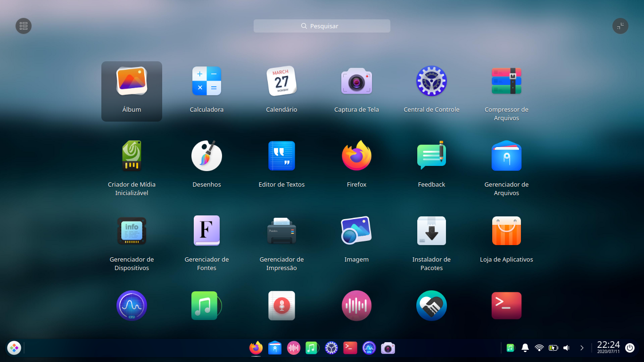Open the camera screenshot tool in dock
Viewport: 644px width, 362px height.
(388, 348)
